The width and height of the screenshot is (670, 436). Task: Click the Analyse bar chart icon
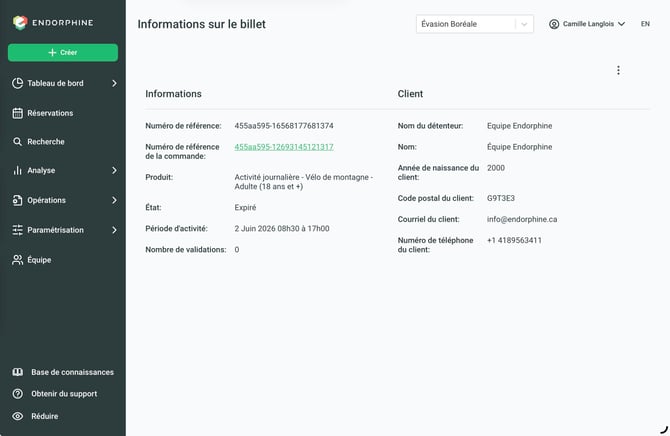point(18,170)
